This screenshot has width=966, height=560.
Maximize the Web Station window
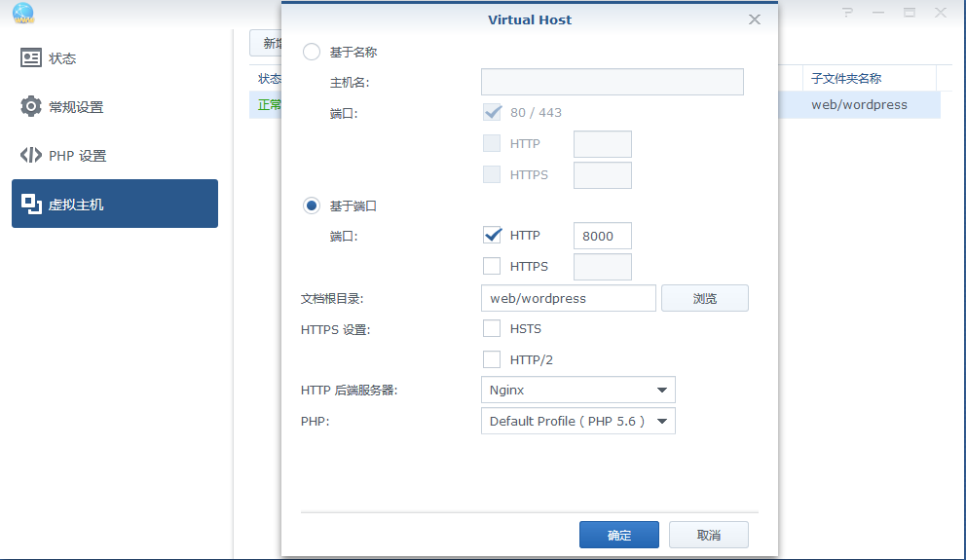tap(909, 13)
